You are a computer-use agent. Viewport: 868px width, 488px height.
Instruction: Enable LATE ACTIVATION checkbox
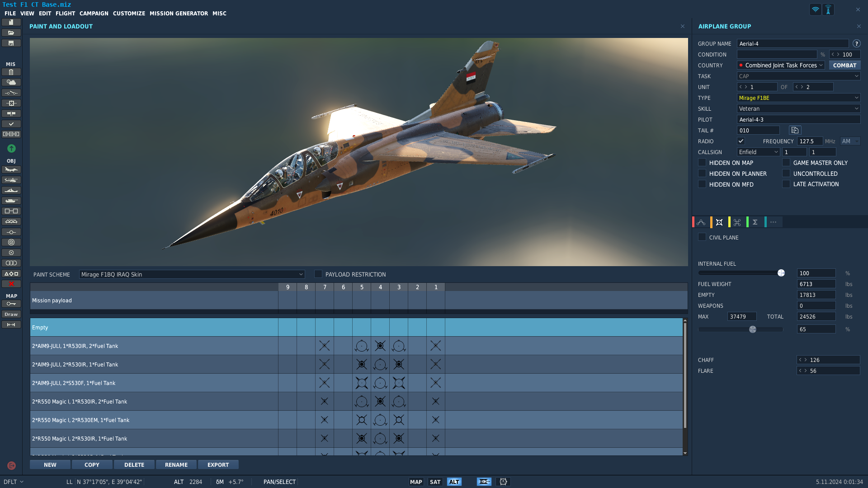[x=786, y=184]
